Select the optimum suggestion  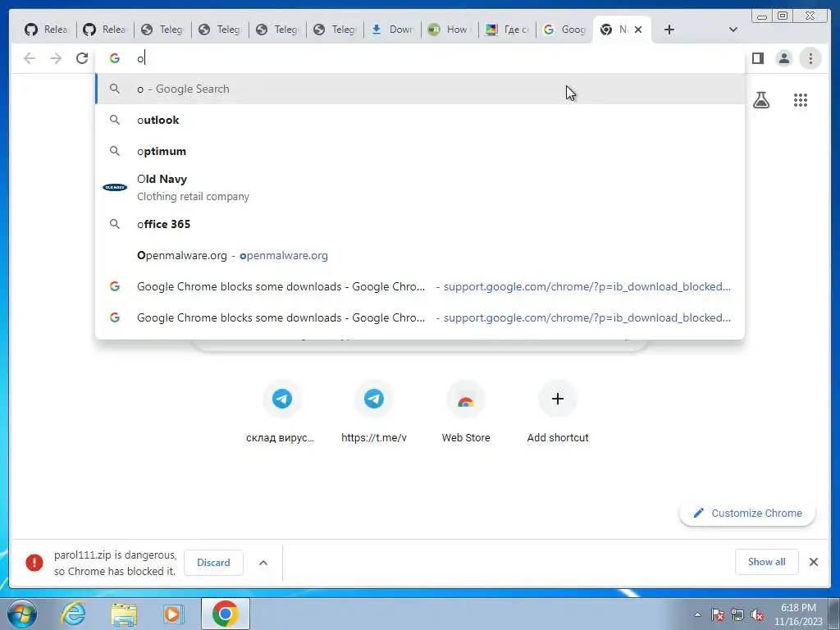[420, 151]
